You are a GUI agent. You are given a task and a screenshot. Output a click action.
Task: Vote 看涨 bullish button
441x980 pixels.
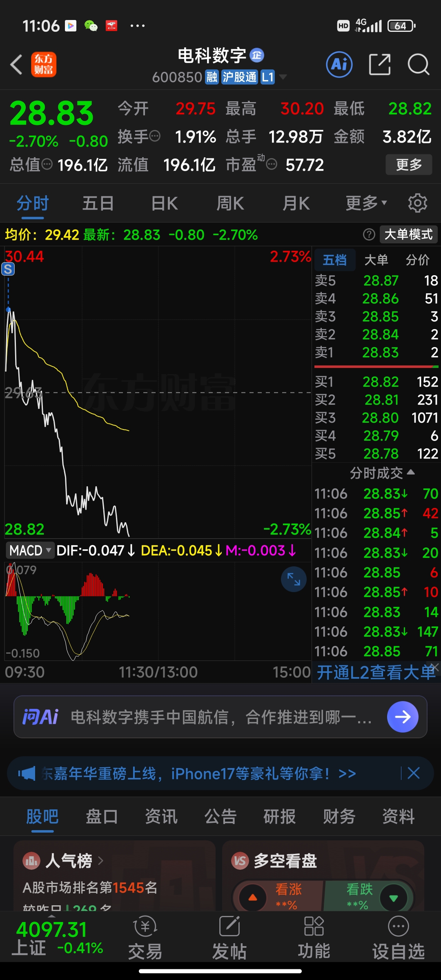click(x=278, y=896)
